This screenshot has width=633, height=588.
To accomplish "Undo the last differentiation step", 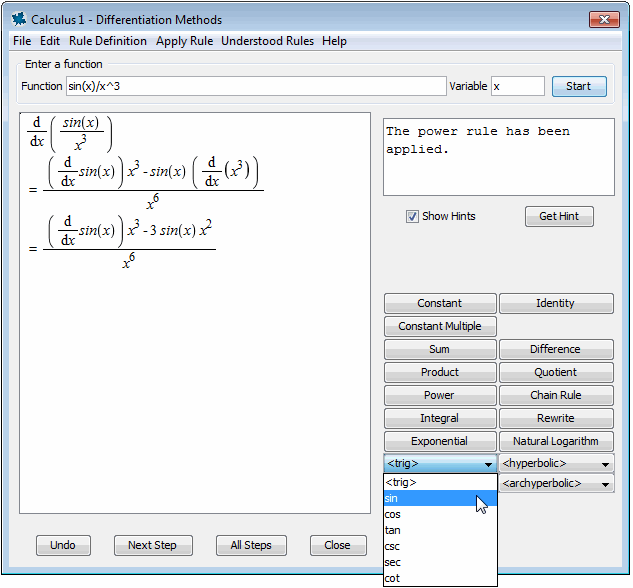I will click(63, 545).
